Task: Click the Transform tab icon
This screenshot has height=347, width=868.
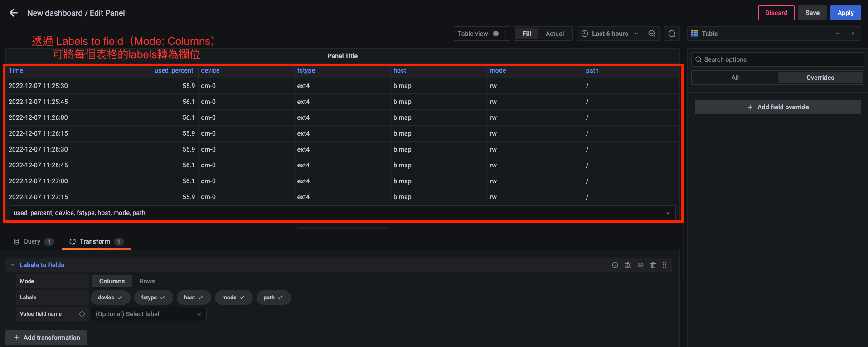Action: tap(73, 242)
